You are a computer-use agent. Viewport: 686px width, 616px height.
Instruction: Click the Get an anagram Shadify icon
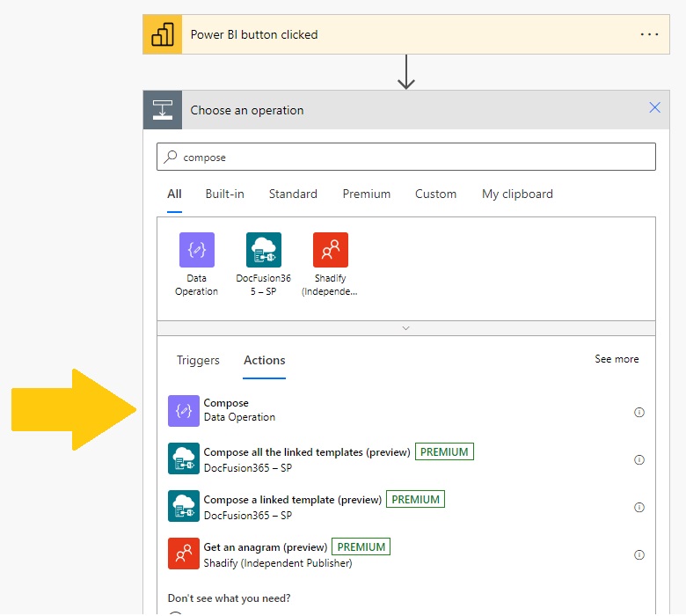coord(184,554)
